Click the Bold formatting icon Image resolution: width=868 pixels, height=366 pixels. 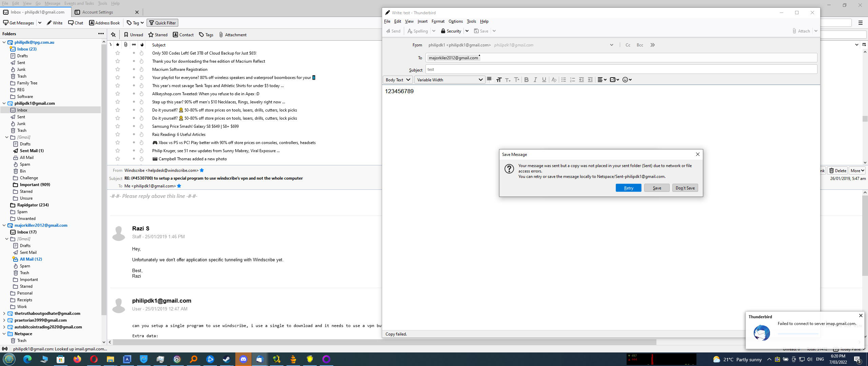(526, 80)
